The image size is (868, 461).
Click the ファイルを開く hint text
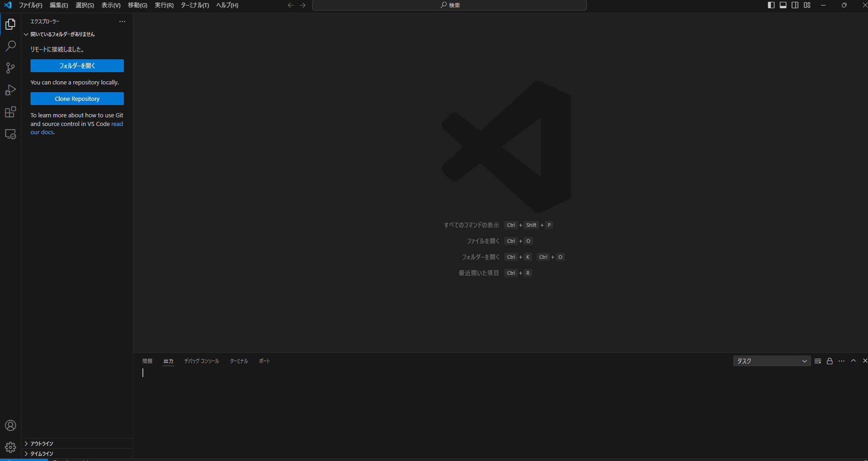click(x=483, y=241)
